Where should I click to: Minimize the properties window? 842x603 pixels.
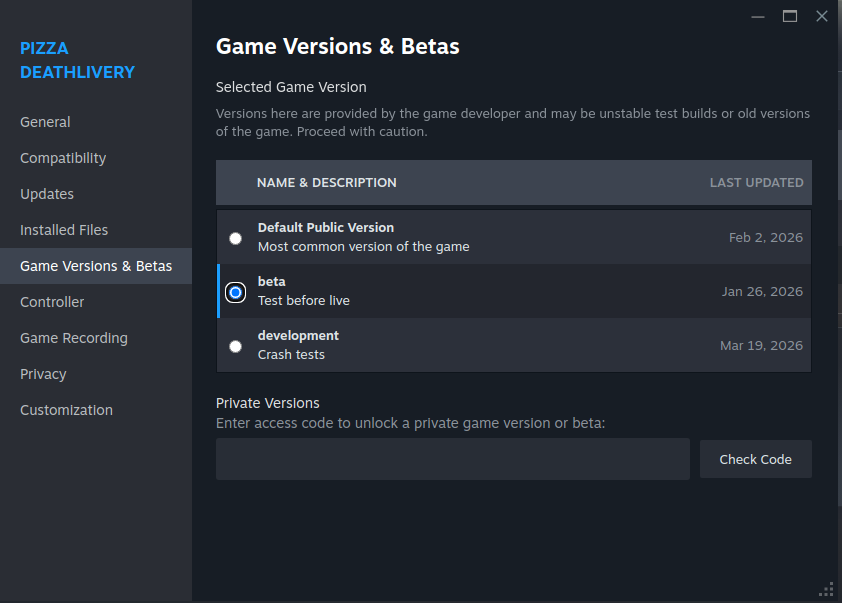pos(759,16)
